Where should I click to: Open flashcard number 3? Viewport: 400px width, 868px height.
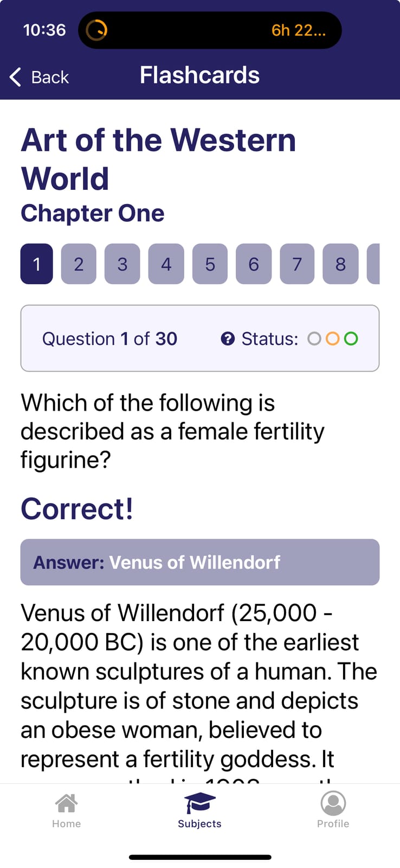(x=122, y=264)
